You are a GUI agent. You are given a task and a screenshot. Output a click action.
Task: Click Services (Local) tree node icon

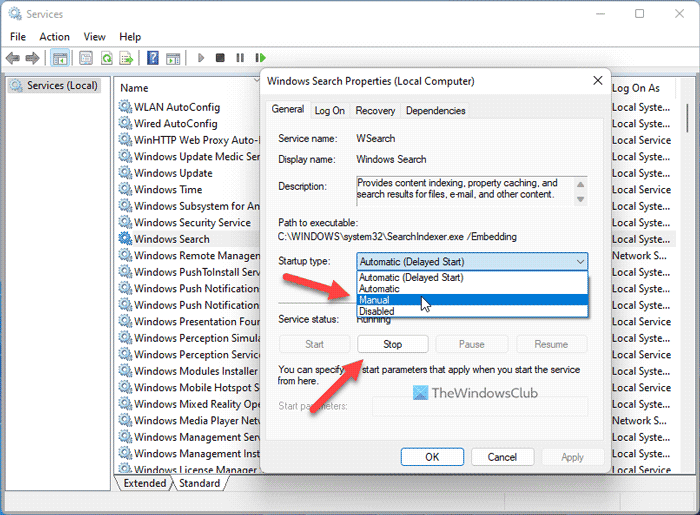16,85
